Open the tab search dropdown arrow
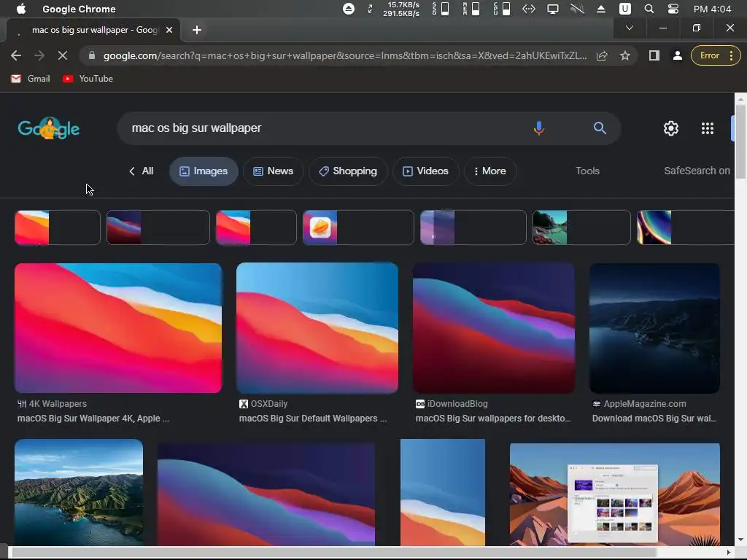This screenshot has height=560, width=747. click(630, 28)
